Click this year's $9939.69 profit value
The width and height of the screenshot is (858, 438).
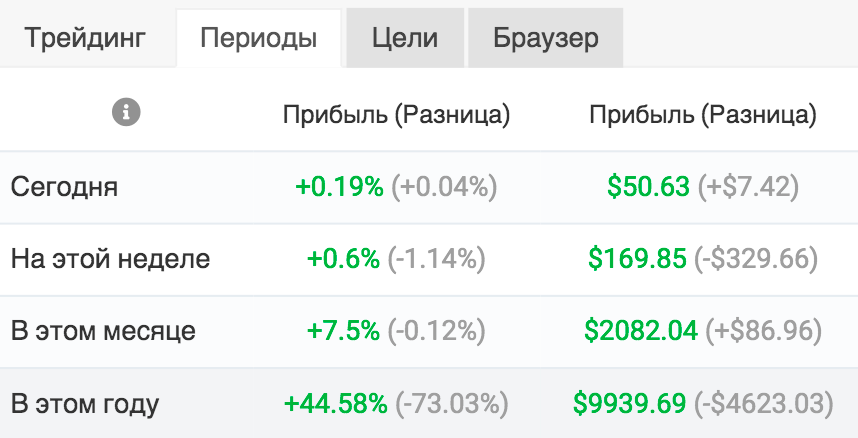tap(629, 404)
